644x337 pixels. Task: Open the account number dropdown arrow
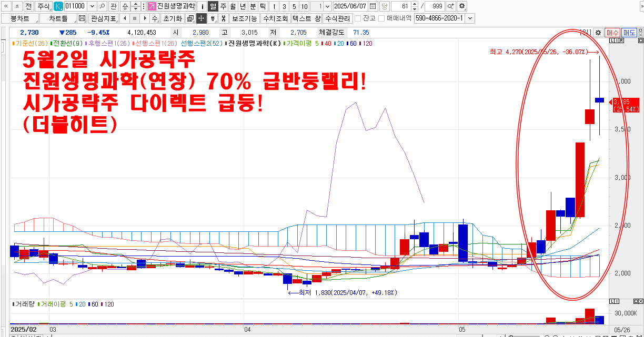(x=470, y=18)
